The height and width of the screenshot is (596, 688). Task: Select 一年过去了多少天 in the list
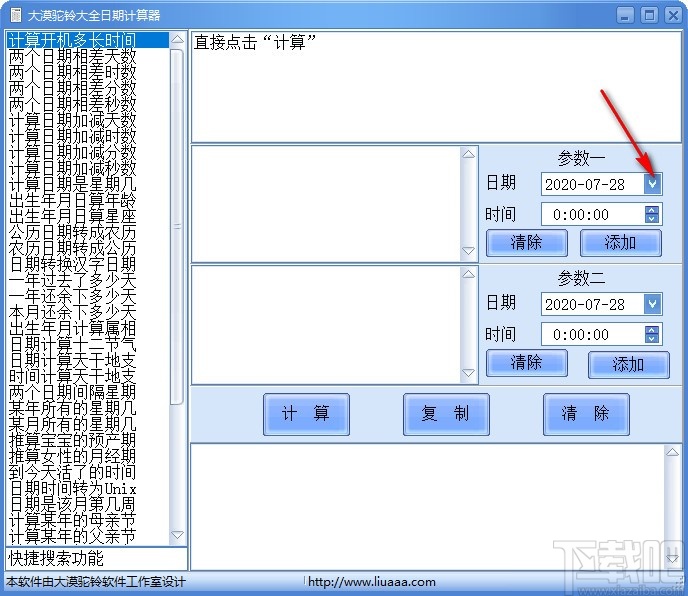pyautogui.click(x=87, y=280)
